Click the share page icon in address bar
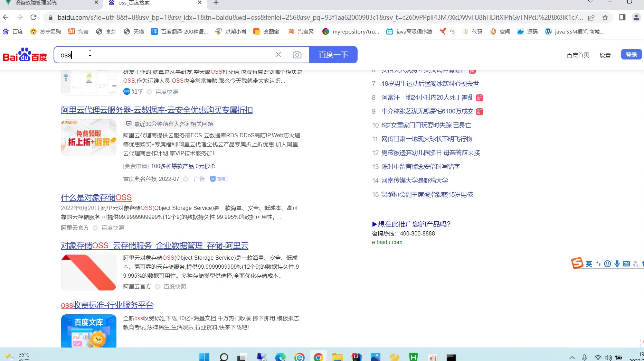The height and width of the screenshot is (361, 644). click(x=591, y=17)
